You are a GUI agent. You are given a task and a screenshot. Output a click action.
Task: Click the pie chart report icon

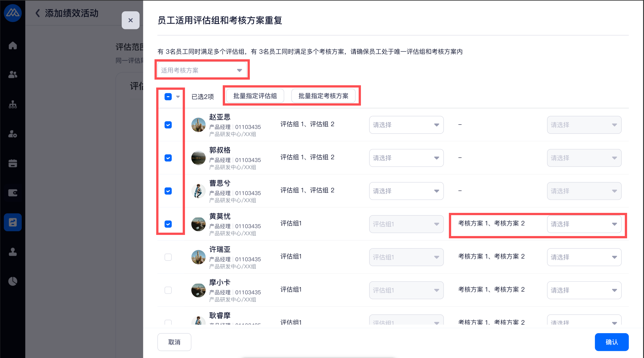[x=13, y=281]
